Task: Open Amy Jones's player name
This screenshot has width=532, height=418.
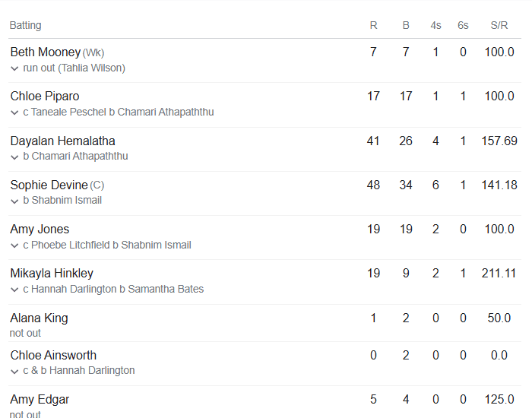Action: pyautogui.click(x=40, y=229)
